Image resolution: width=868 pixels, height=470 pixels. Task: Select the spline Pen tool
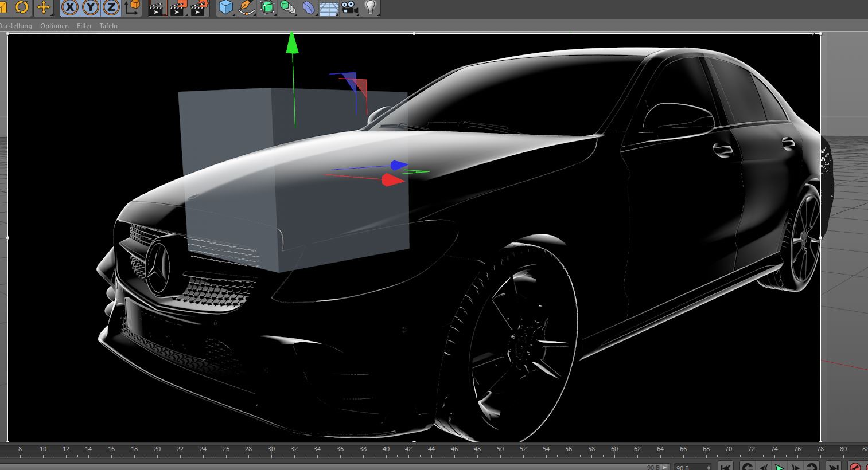click(x=247, y=7)
